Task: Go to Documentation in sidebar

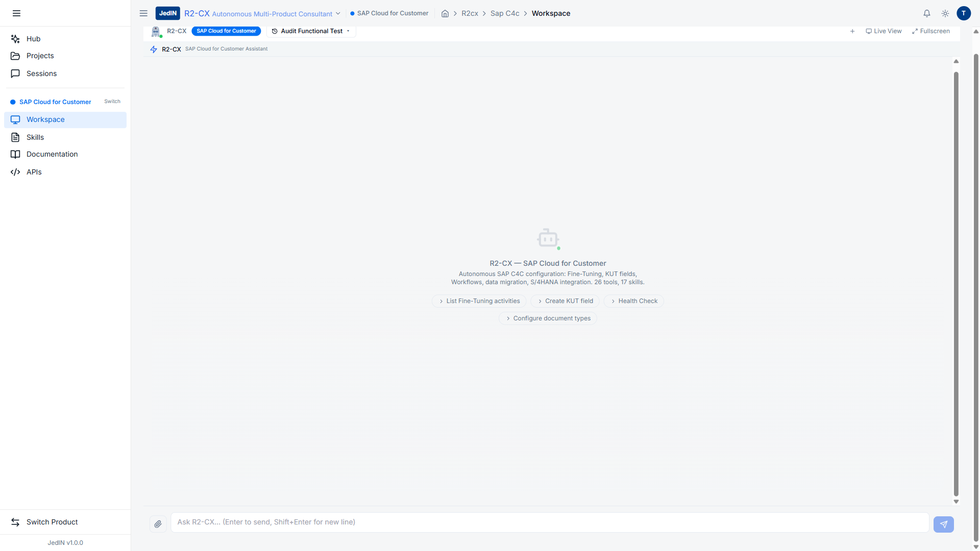Action: [52, 154]
